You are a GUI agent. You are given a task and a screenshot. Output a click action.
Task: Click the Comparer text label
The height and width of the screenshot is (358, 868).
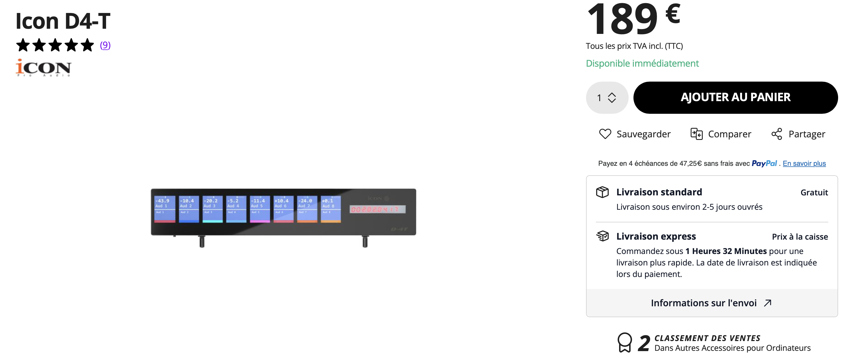(x=729, y=134)
